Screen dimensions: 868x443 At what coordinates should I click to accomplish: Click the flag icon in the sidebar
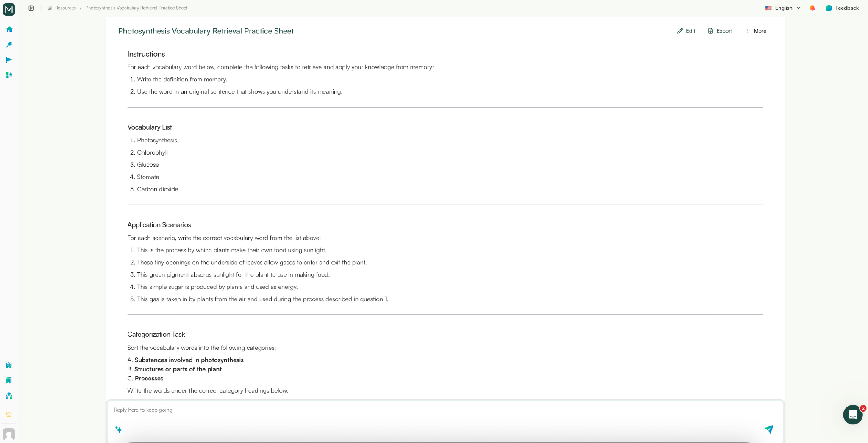8,60
